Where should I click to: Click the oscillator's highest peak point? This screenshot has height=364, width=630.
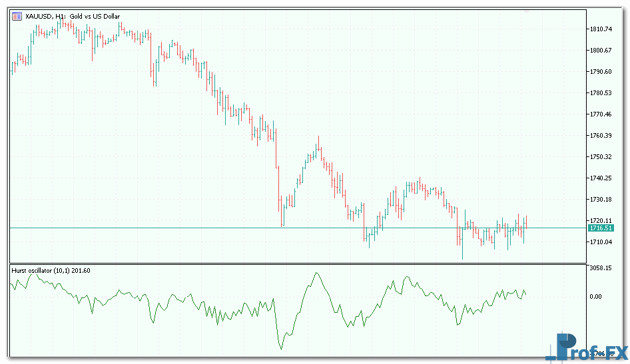[x=316, y=272]
